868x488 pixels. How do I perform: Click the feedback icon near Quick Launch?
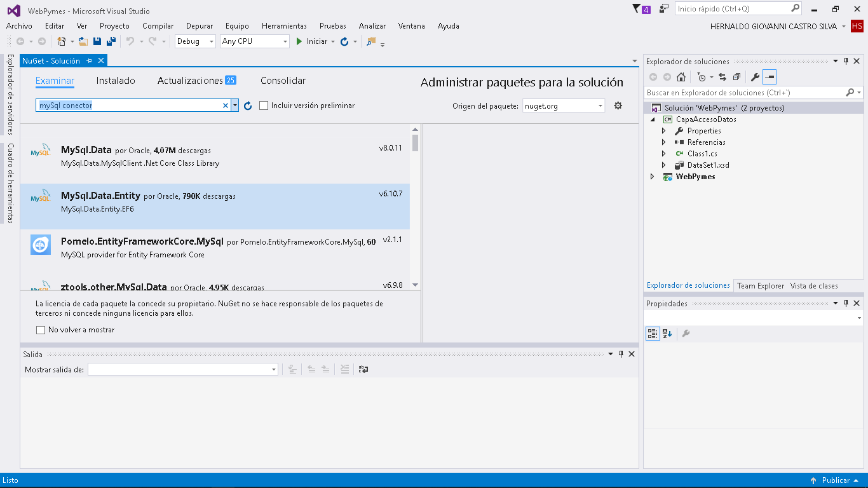(664, 9)
